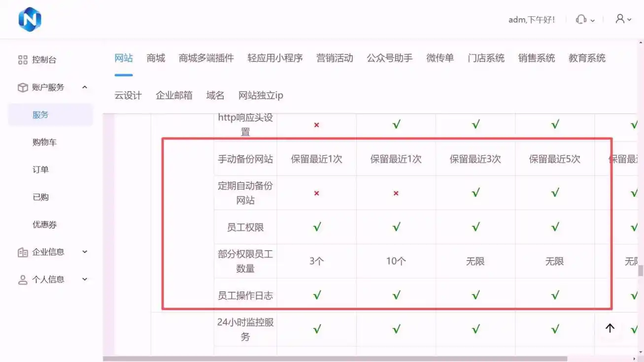
Task: Click the 控制台 grid icon
Action: (23, 60)
